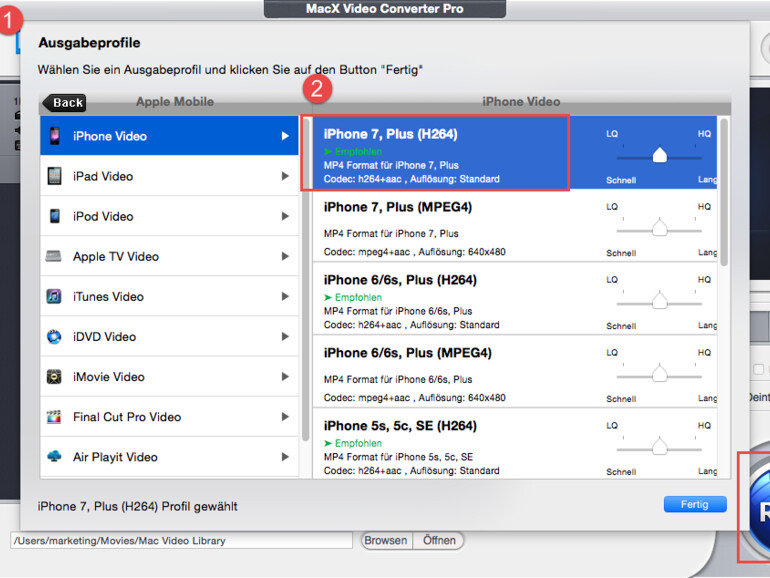The width and height of the screenshot is (770, 578).
Task: Adjust quality slider for iPhone 6/6s H264
Action: 660,301
